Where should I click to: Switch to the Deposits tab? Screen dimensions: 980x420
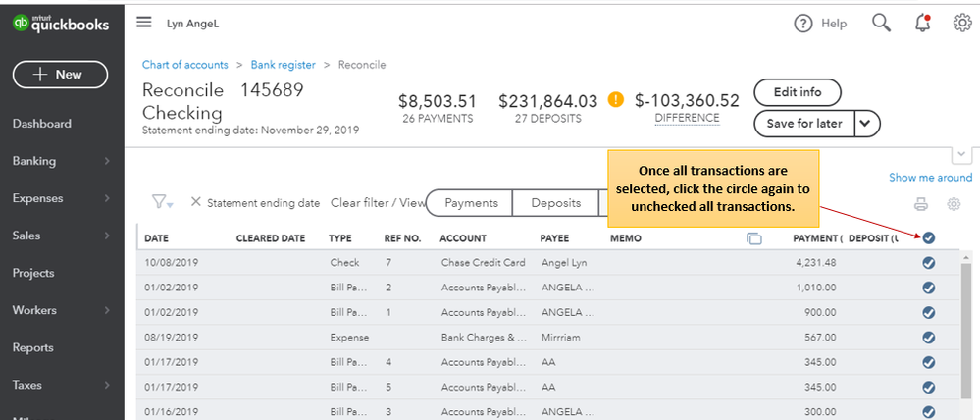click(x=555, y=203)
